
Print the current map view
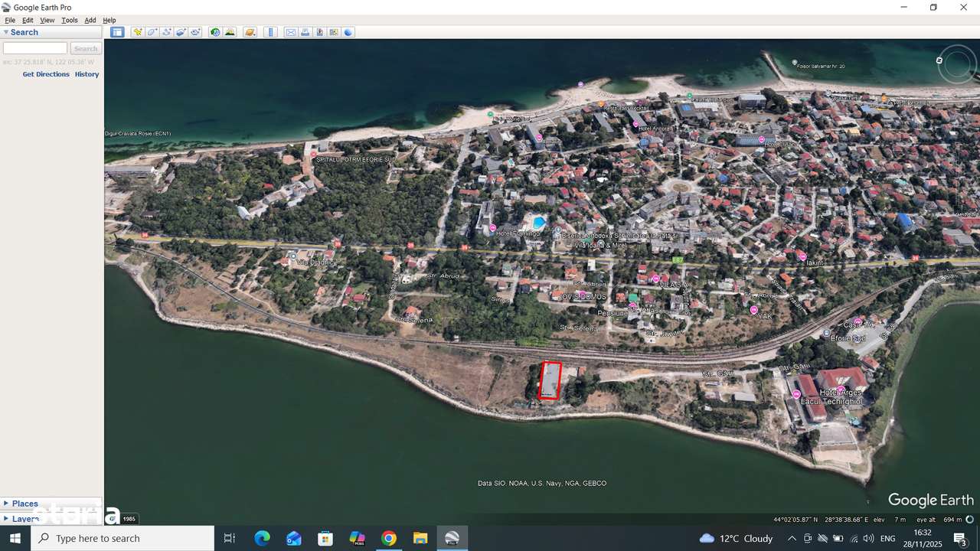pos(305,31)
